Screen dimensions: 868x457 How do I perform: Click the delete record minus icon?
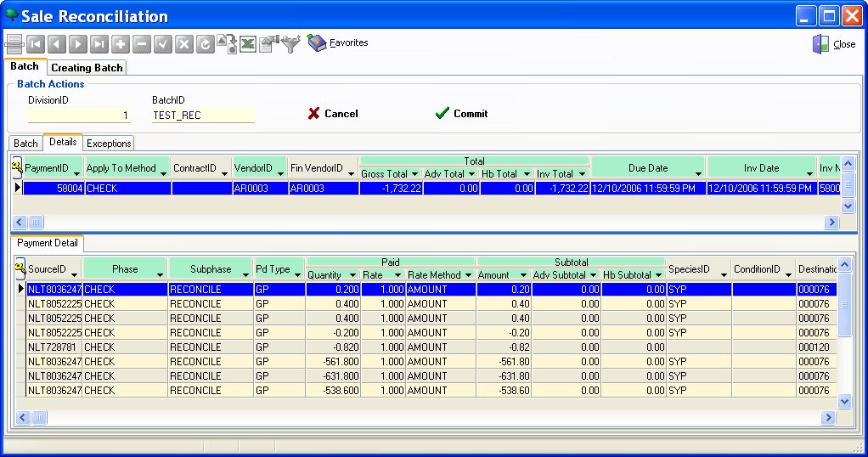coord(142,44)
